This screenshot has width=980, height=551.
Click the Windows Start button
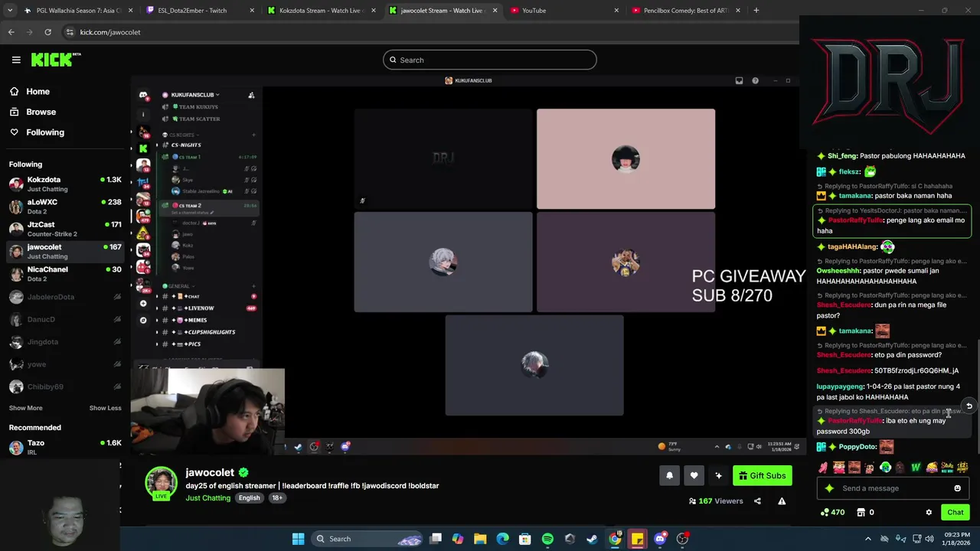(x=298, y=539)
